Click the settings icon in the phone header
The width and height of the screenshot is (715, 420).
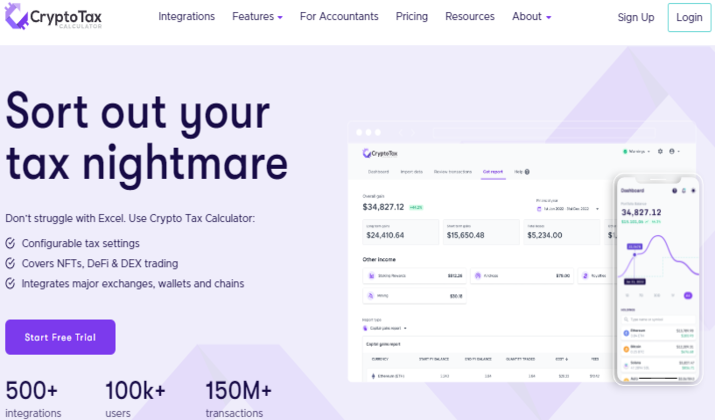[x=693, y=191]
